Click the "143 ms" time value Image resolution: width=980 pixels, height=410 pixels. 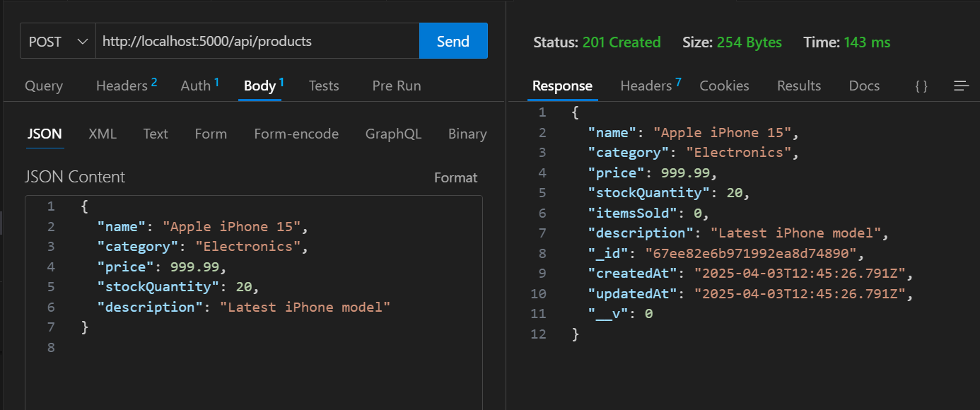[x=867, y=42]
